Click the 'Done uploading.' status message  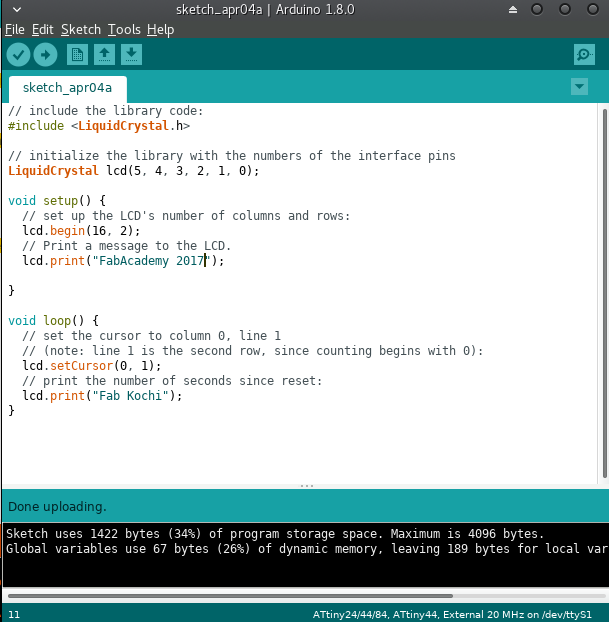pos(57,507)
